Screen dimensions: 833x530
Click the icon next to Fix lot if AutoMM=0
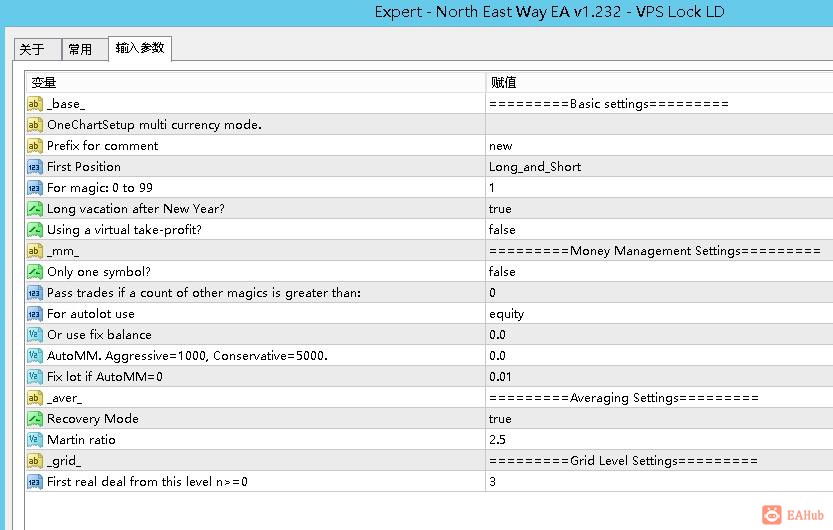pos(35,377)
